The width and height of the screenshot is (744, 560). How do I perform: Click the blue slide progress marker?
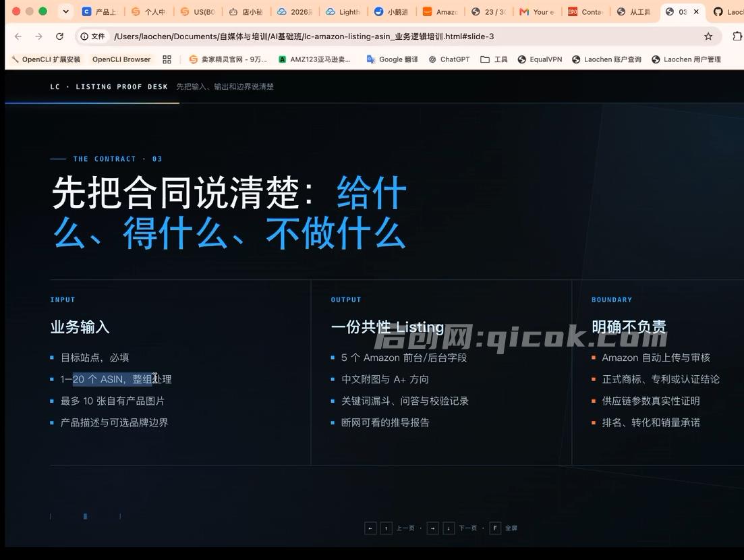tap(86, 516)
